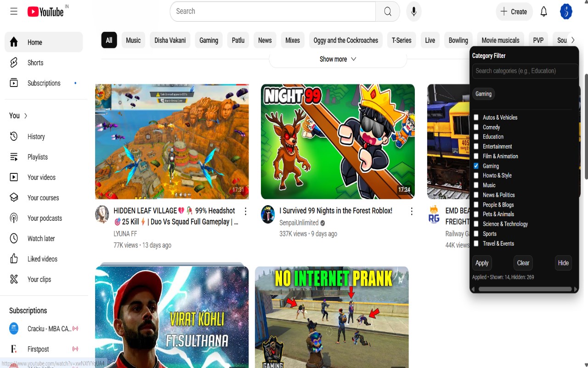
Task: Check the Autos & Vehicles category
Action: (x=476, y=117)
